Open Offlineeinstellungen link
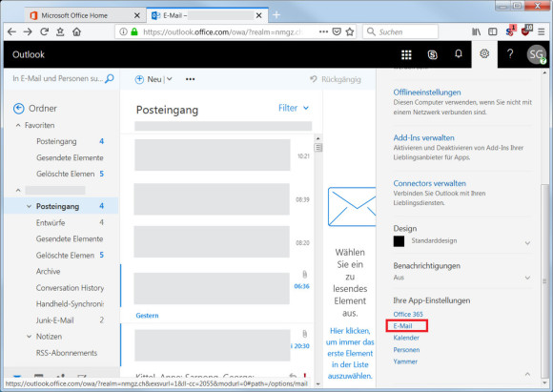 [x=427, y=93]
